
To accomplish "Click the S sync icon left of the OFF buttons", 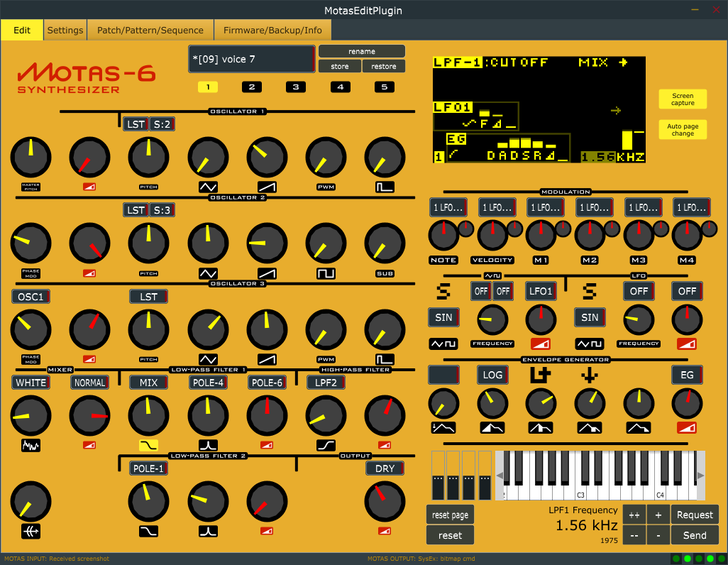I will click(x=443, y=292).
